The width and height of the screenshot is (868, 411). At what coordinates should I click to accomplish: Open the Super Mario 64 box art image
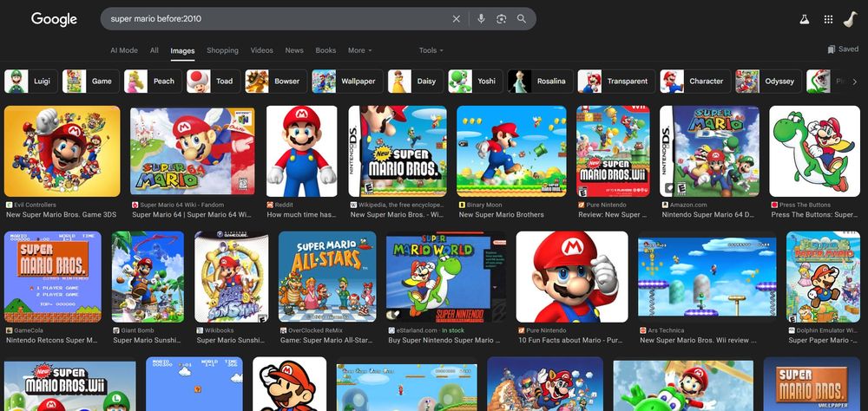click(x=192, y=151)
